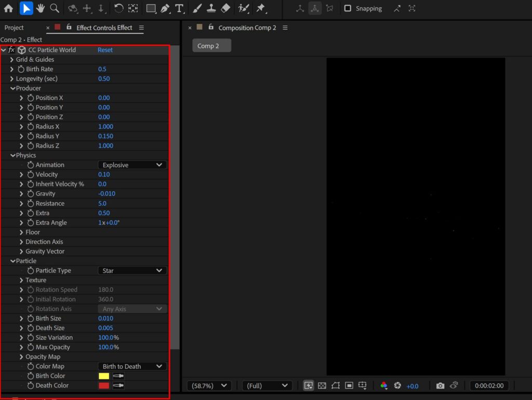Viewport: 532px width, 400px height.
Task: Close the Effect Controls panel tab
Action: (x=48, y=28)
